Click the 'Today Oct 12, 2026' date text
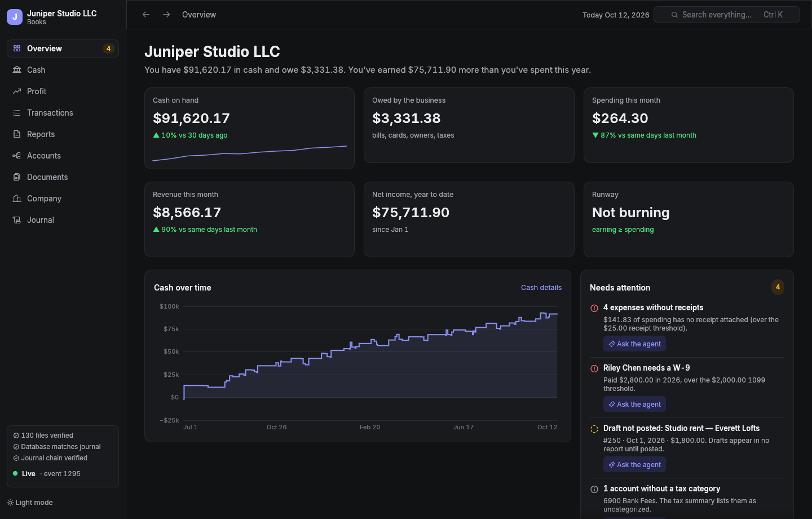Screen dimensions: 812x519 616,15
